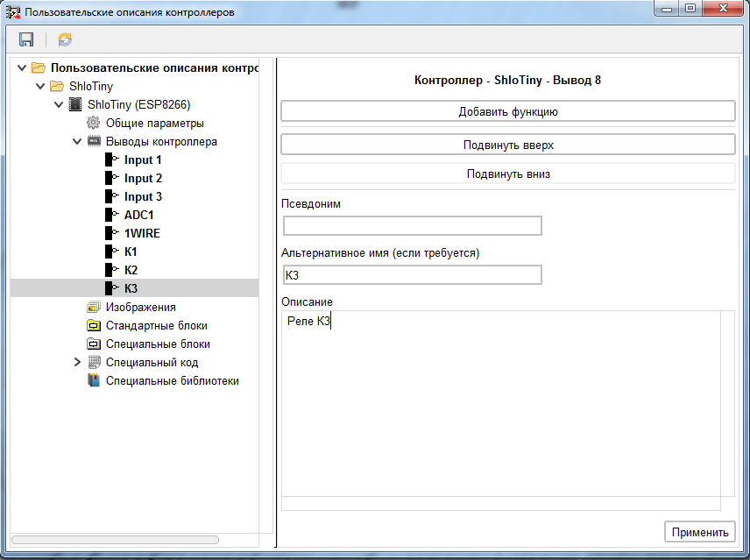This screenshot has height=560, width=750.
Task: Click the Специальный код icon
Action: [94, 363]
